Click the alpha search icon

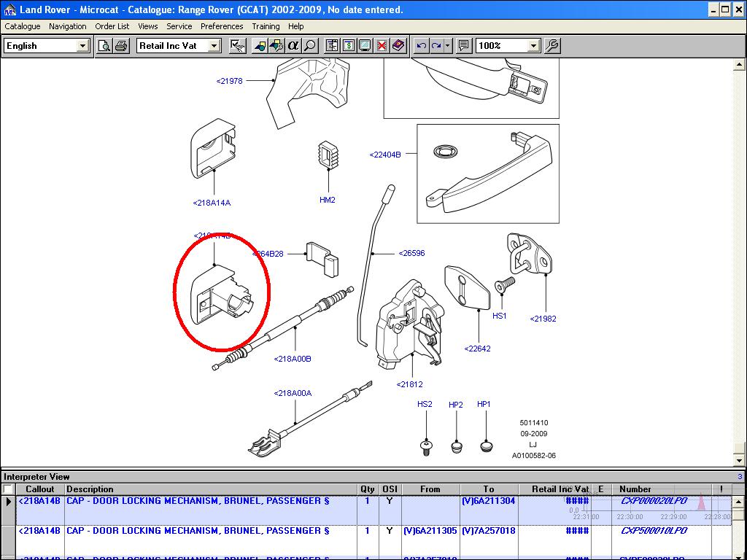tap(293, 46)
